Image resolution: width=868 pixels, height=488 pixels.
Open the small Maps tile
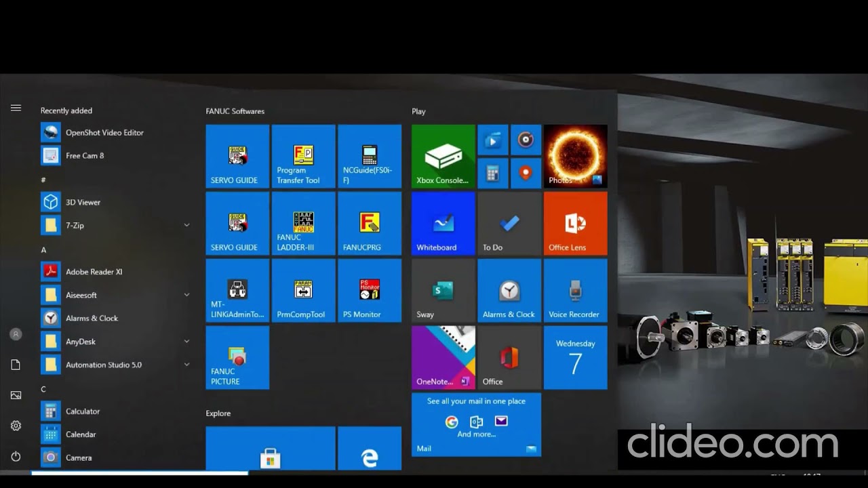[526, 173]
